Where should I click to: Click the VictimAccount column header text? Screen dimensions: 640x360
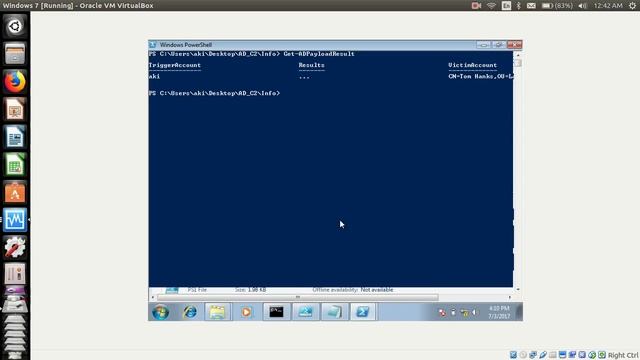coord(473,65)
